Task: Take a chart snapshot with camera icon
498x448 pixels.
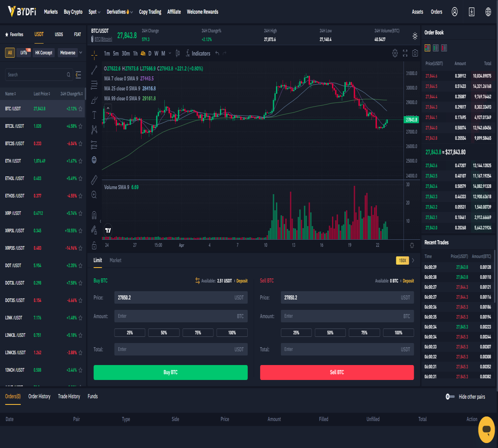Action: click(x=415, y=53)
